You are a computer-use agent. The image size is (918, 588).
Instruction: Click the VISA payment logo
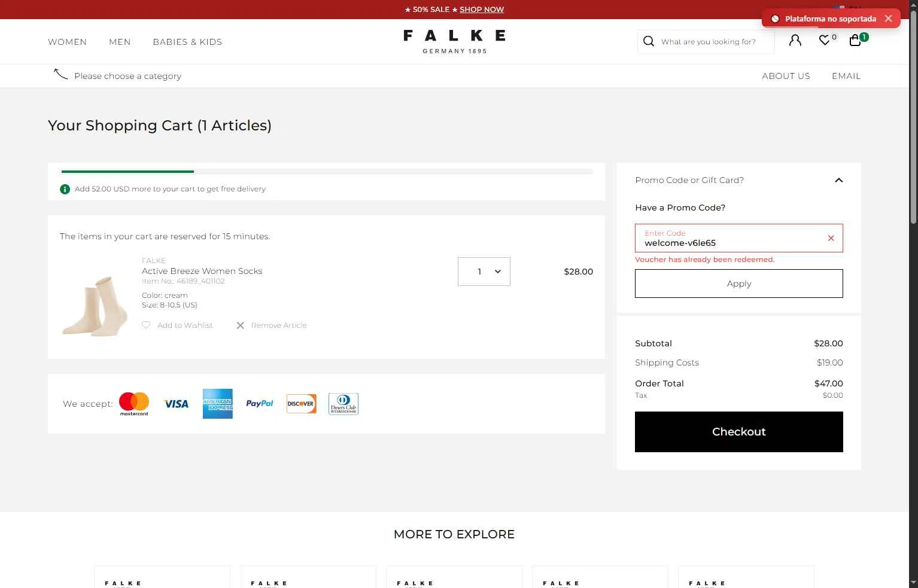coord(176,404)
